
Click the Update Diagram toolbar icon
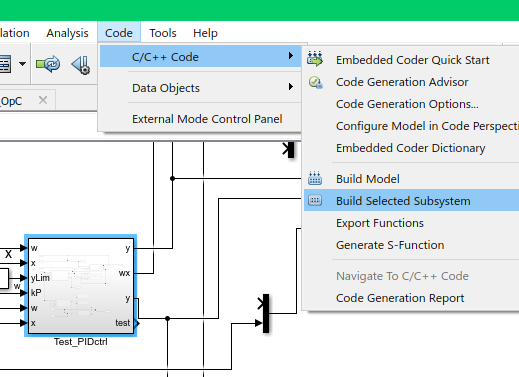coord(48,63)
